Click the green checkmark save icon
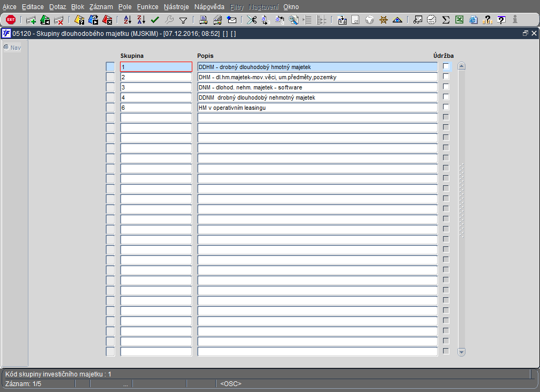540x392 pixels. click(x=155, y=20)
